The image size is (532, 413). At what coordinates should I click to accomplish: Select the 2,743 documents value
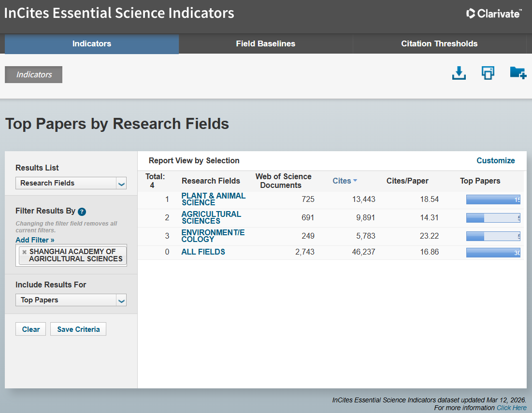pyautogui.click(x=305, y=252)
